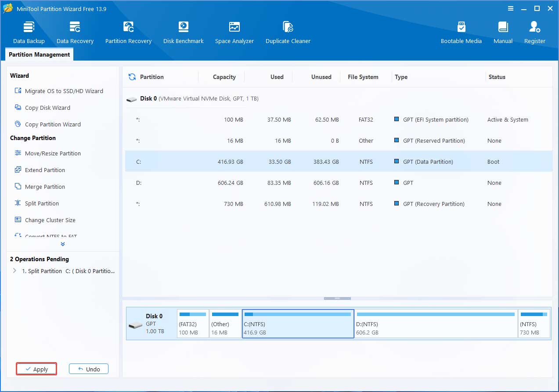The height and width of the screenshot is (392, 559).
Task: Select (Other) 16 MB block in disk map
Action: (x=225, y=324)
